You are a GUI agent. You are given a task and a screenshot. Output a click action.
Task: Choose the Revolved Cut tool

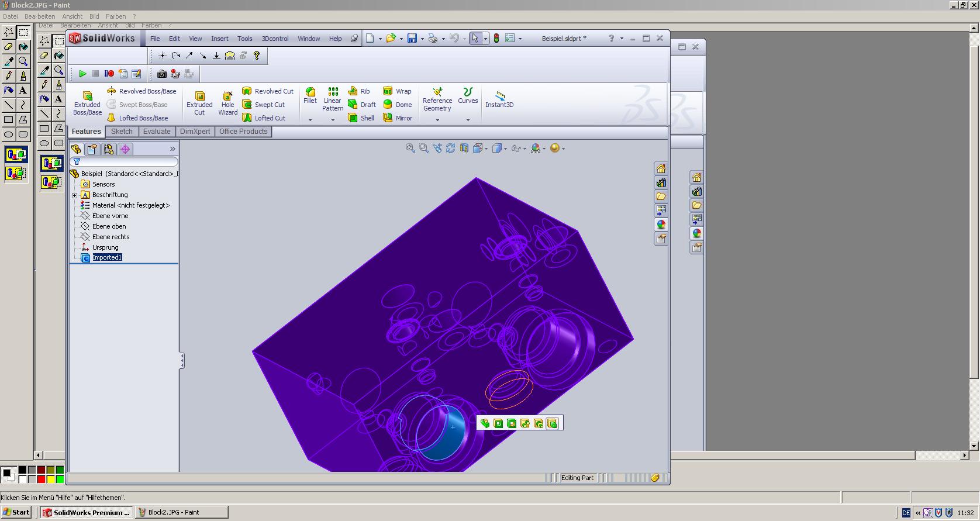click(x=268, y=91)
